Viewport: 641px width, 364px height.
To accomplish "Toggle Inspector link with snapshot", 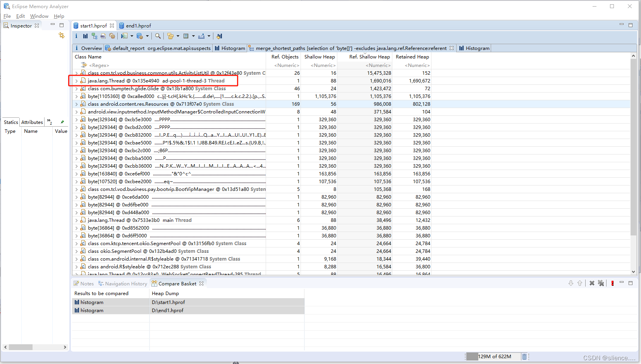I will [62, 35].
